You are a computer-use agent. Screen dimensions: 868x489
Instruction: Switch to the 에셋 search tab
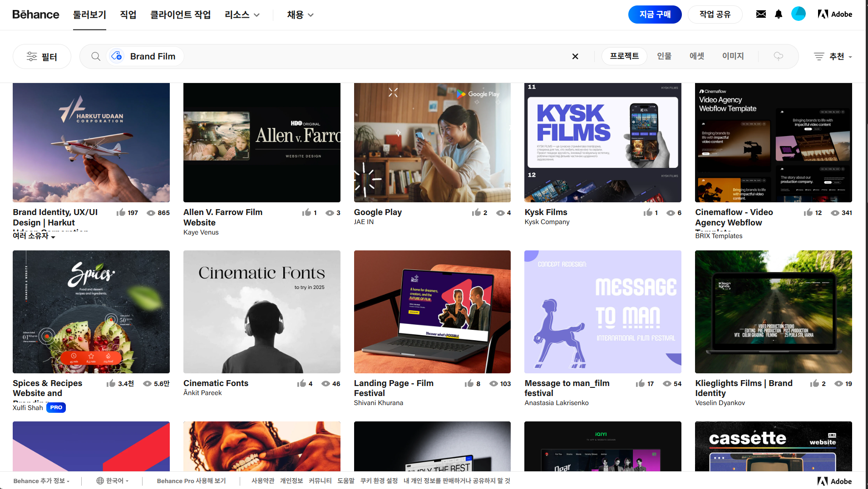click(697, 56)
